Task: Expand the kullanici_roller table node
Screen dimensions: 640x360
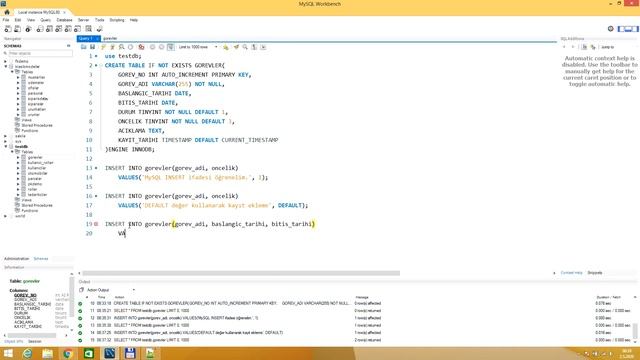Action: (x=18, y=162)
